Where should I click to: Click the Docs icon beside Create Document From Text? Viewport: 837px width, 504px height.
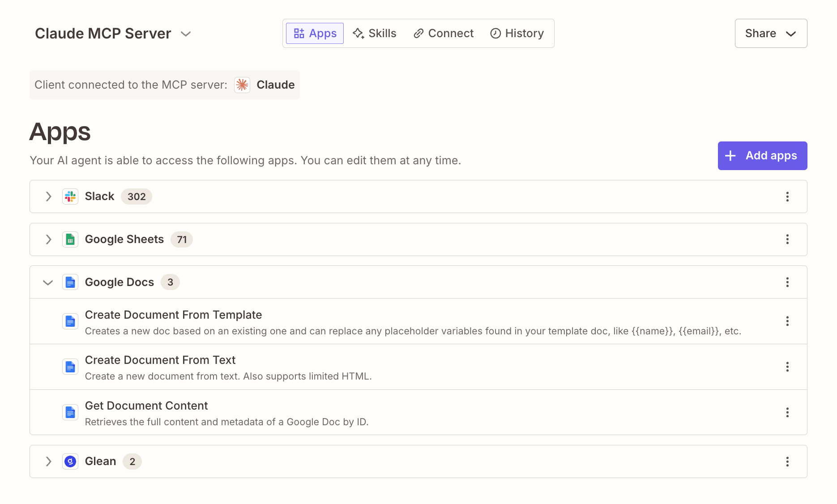click(70, 367)
